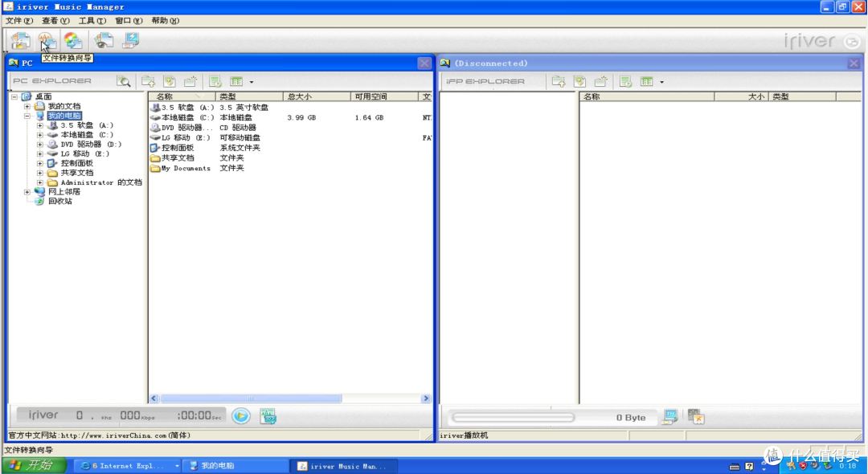Click the transfer icon beside the iFP progress bar

671,416
